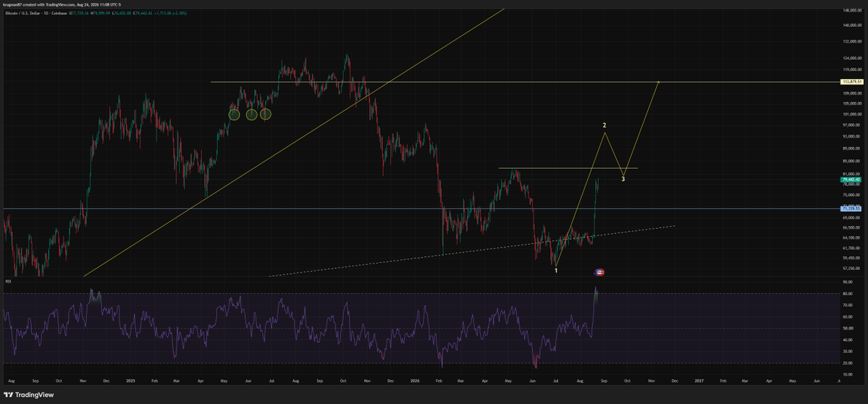Viewport: 868px width, 404px height.
Task: Select the middle green circle marker of the three
Action: coord(251,114)
